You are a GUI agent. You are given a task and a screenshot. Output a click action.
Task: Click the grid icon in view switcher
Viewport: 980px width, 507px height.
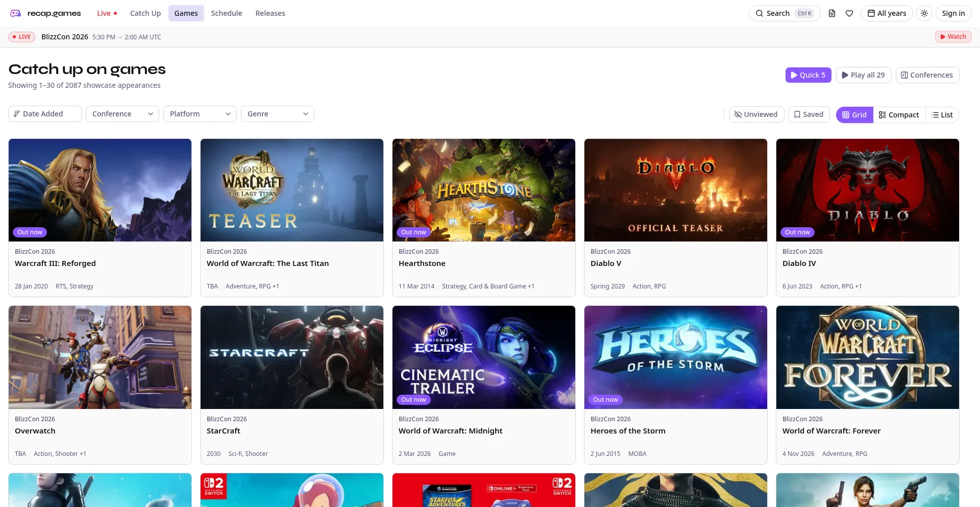(x=846, y=115)
